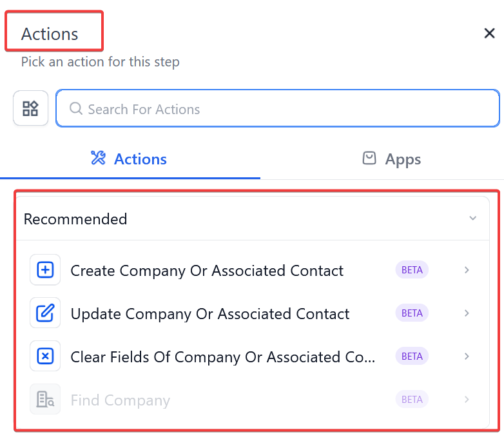Click the Update Company pencil icon

pyautogui.click(x=45, y=313)
